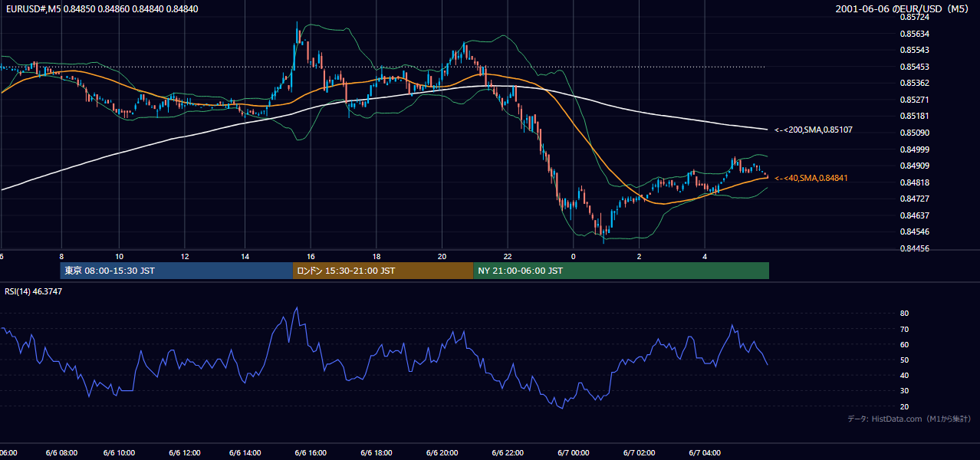
Task: Click RSI axis level 80
Action: [x=904, y=314]
